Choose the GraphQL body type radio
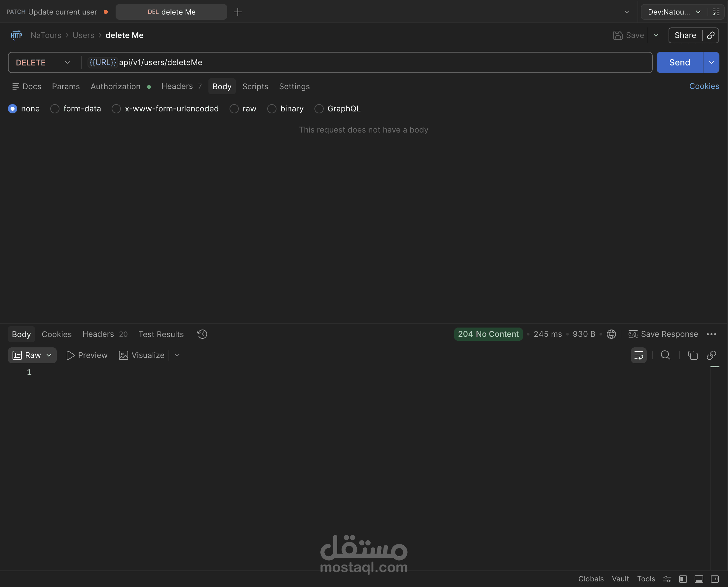The width and height of the screenshot is (728, 587). (319, 108)
